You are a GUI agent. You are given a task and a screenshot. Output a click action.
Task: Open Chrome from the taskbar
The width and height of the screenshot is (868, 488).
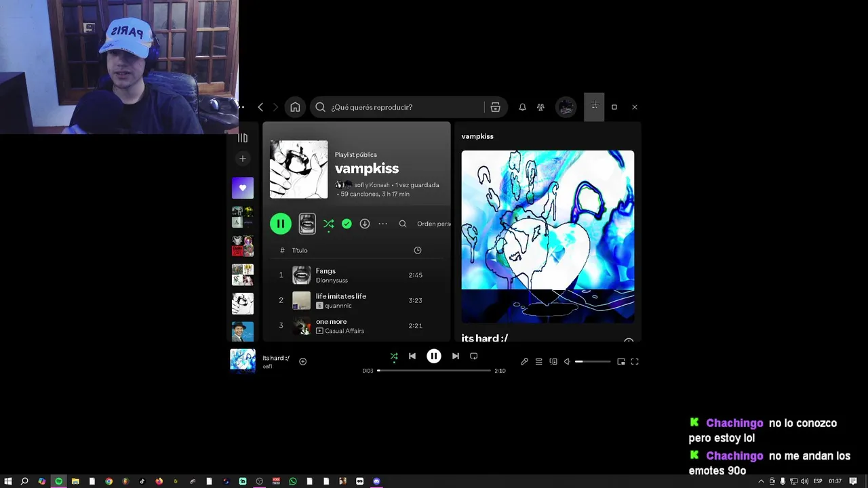[108, 481]
